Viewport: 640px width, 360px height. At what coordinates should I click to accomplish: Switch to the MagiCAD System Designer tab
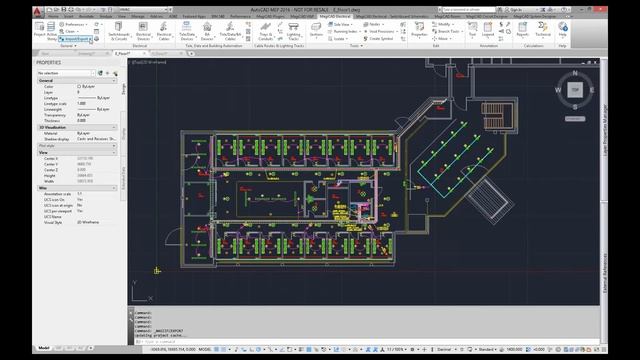pos(535,16)
